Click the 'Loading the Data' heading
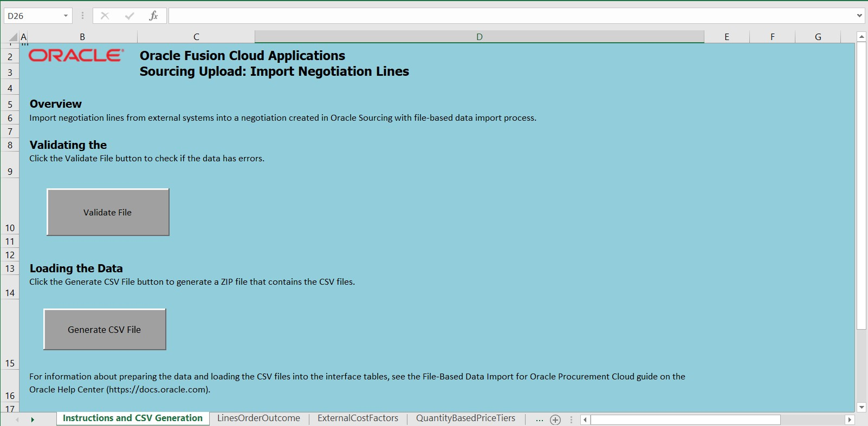The height and width of the screenshot is (426, 868). pos(76,268)
